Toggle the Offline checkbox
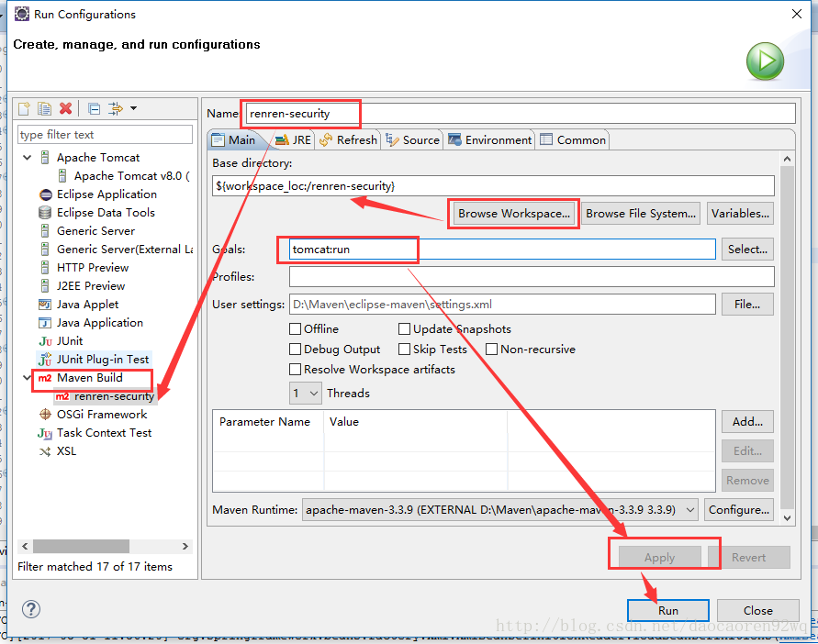The image size is (818, 644). [296, 329]
